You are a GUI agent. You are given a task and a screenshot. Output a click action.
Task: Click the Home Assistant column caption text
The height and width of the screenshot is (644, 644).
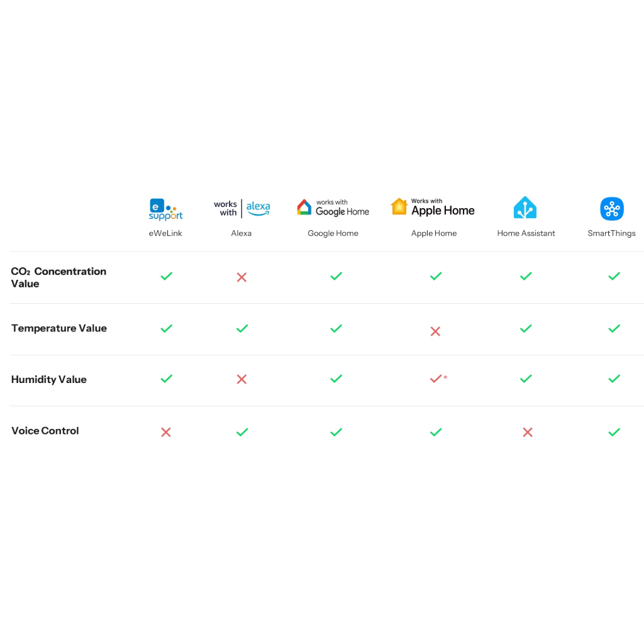(x=526, y=233)
